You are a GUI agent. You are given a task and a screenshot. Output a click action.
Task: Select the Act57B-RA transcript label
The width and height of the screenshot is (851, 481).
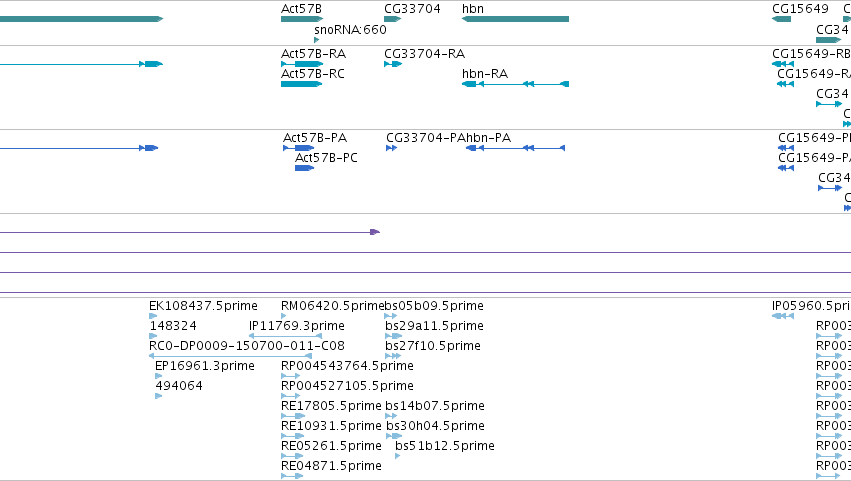[x=313, y=54]
